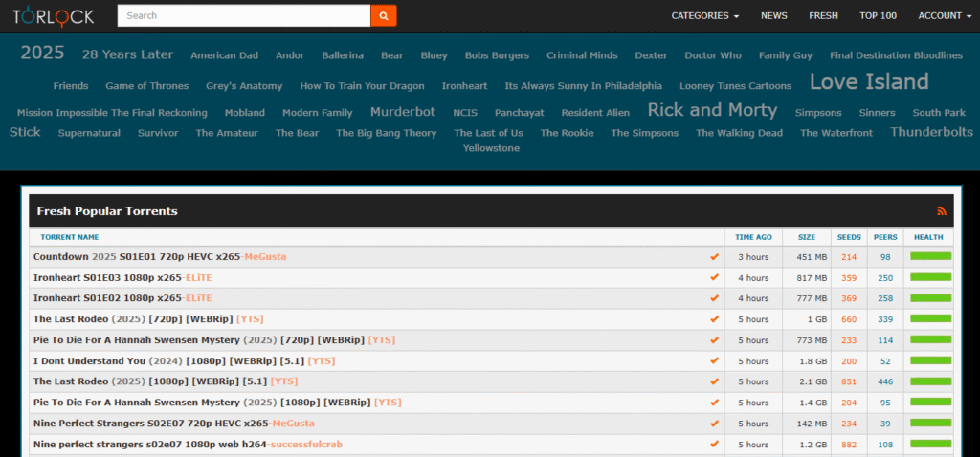The height and width of the screenshot is (457, 980).
Task: Open I Dont Understand You 1080p torrent
Action: click(185, 360)
